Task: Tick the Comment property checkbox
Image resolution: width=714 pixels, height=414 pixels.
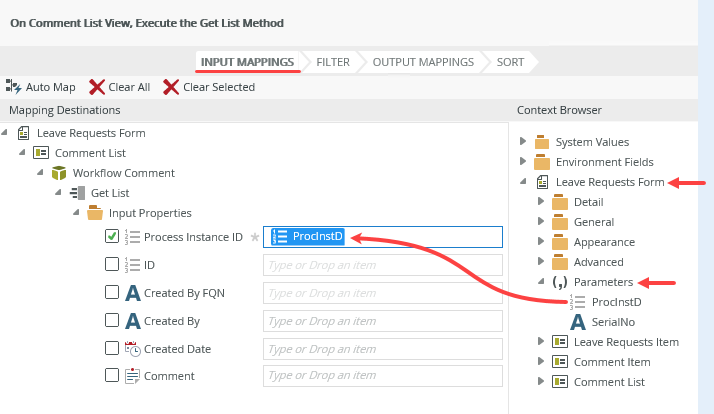Action: (x=112, y=376)
